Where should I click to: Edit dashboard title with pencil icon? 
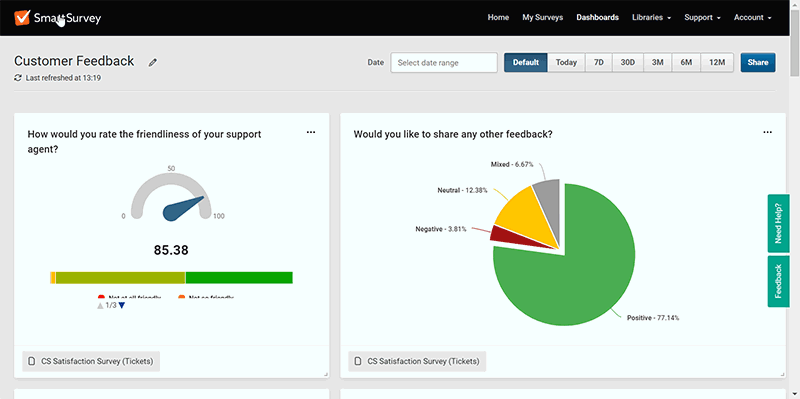pyautogui.click(x=153, y=62)
